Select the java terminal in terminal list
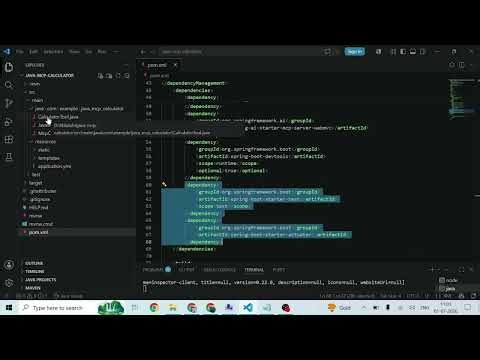Screen dimensions: 480x360 coord(450,288)
